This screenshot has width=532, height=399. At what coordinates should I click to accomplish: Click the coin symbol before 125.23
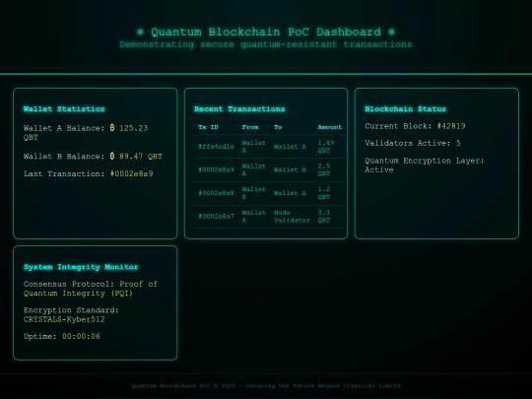[112, 128]
